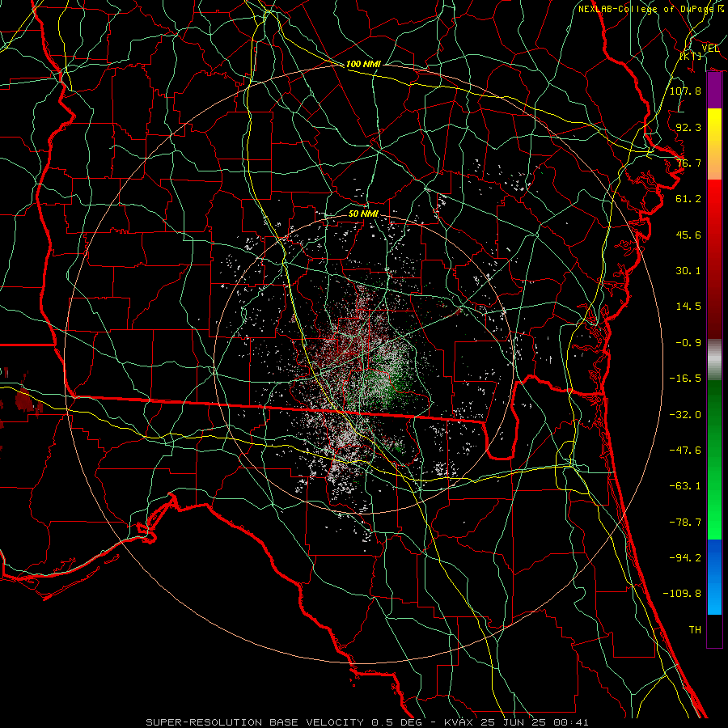Click the -16.5 value on velocity scale

[685, 379]
